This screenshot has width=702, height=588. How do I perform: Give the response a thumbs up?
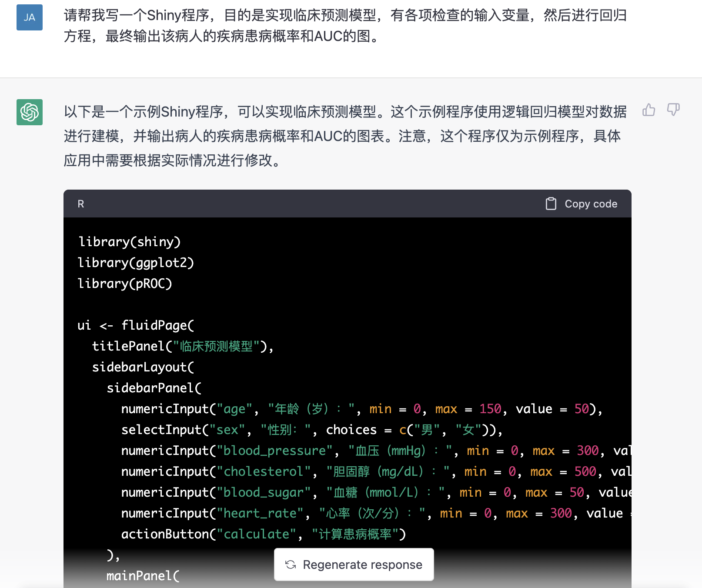649,110
